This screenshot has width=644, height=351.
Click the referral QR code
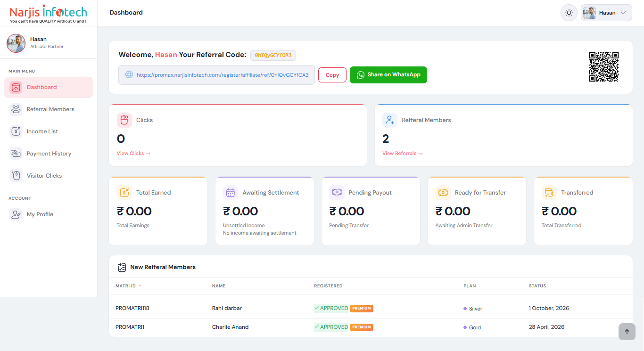click(604, 67)
